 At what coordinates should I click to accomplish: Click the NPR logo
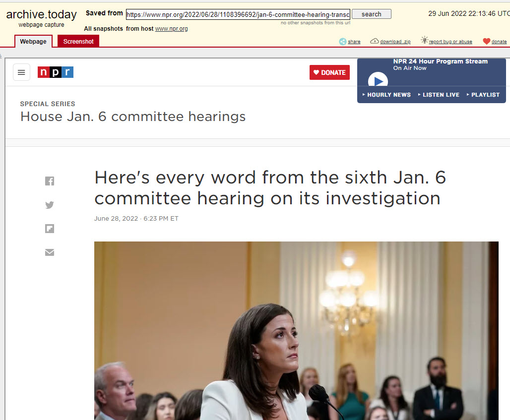[x=56, y=72]
